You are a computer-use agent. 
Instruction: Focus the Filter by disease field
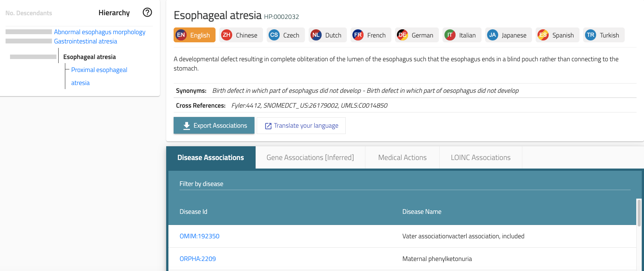405,184
